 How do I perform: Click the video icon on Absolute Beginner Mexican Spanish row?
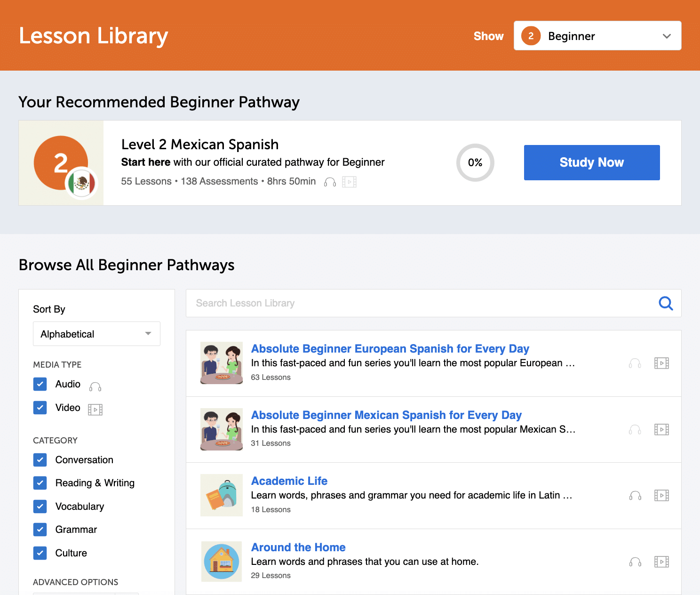click(x=661, y=429)
